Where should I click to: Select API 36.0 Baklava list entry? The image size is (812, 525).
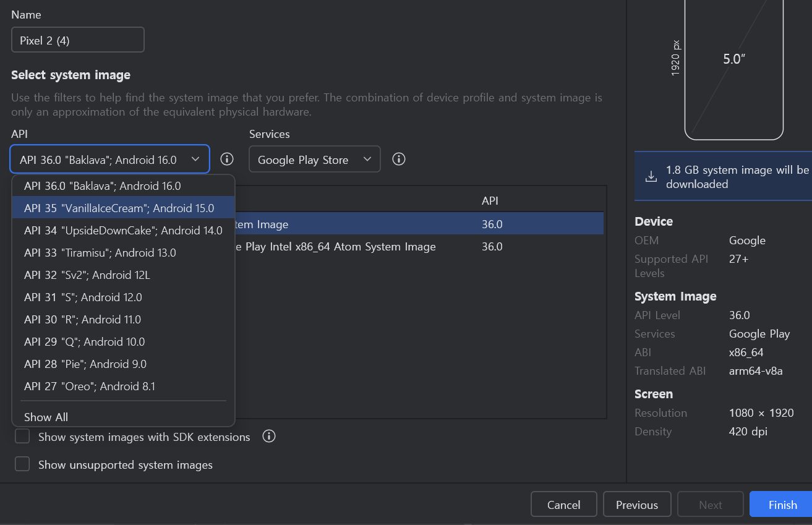pos(102,186)
